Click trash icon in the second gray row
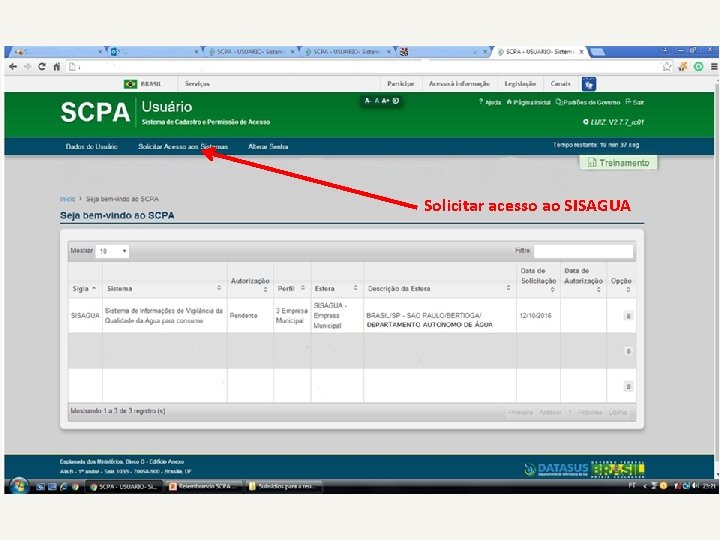This screenshot has width=720, height=540. (x=628, y=351)
